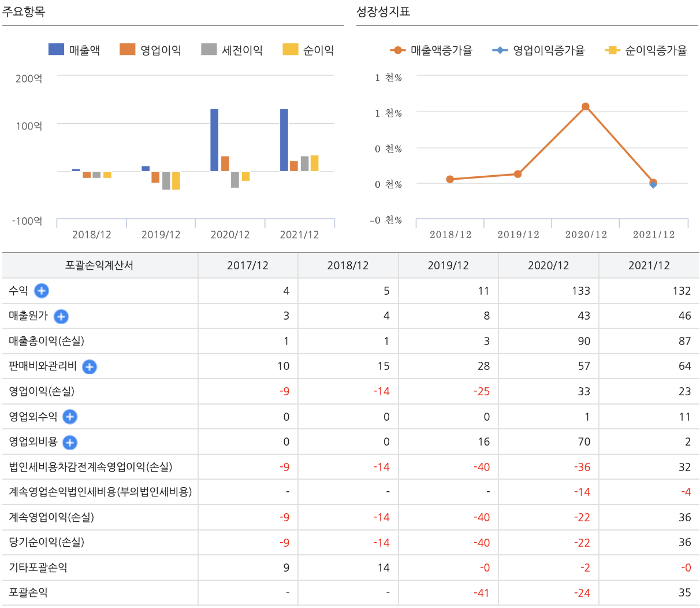Click the gray 세전이익 legend square
The width and height of the screenshot is (700, 608).
[208, 50]
